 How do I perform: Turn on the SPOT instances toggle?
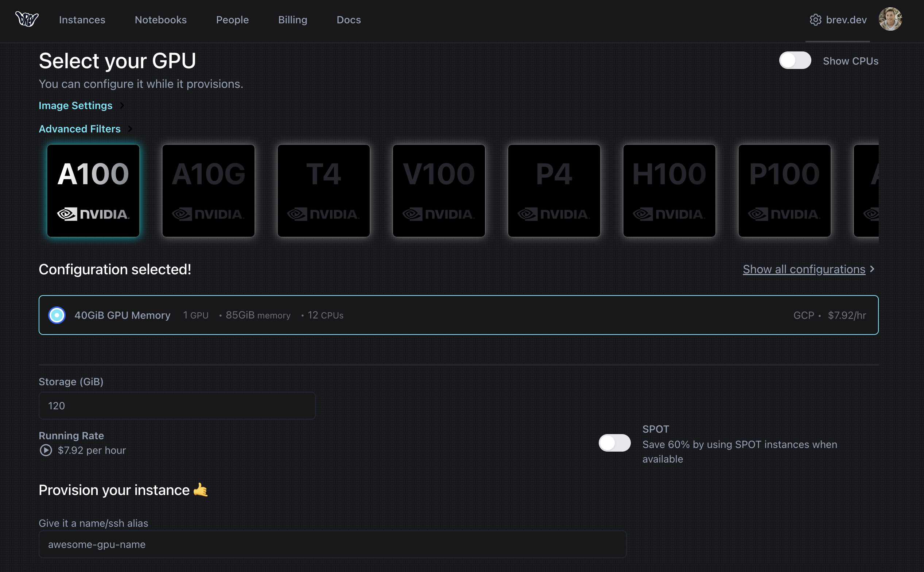(x=614, y=443)
